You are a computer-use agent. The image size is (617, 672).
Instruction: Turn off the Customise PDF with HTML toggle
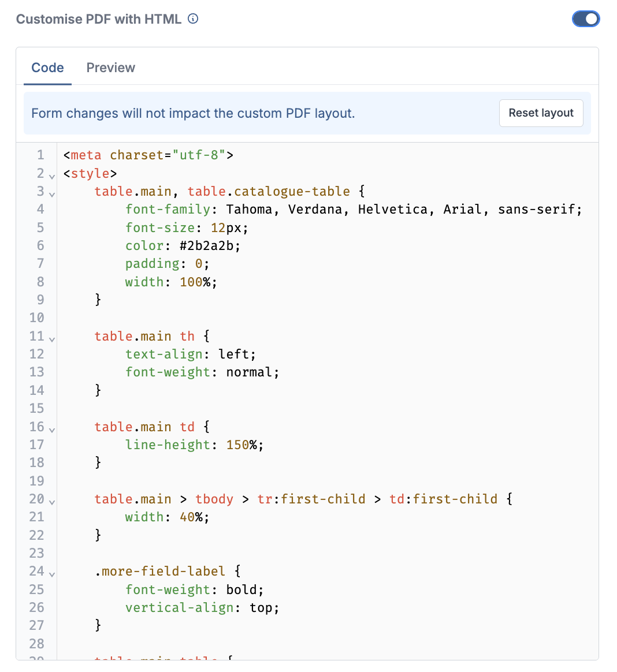[x=586, y=19]
